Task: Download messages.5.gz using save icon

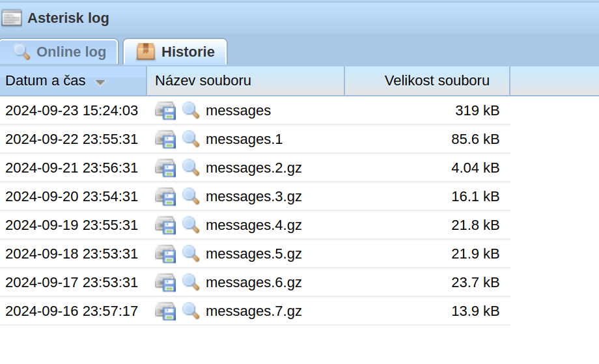Action: pyautogui.click(x=165, y=254)
